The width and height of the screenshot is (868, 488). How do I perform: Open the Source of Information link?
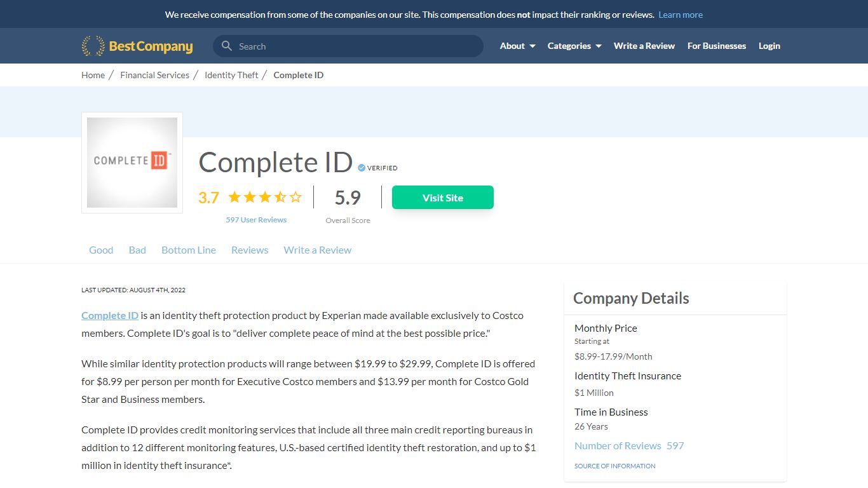tap(615, 466)
